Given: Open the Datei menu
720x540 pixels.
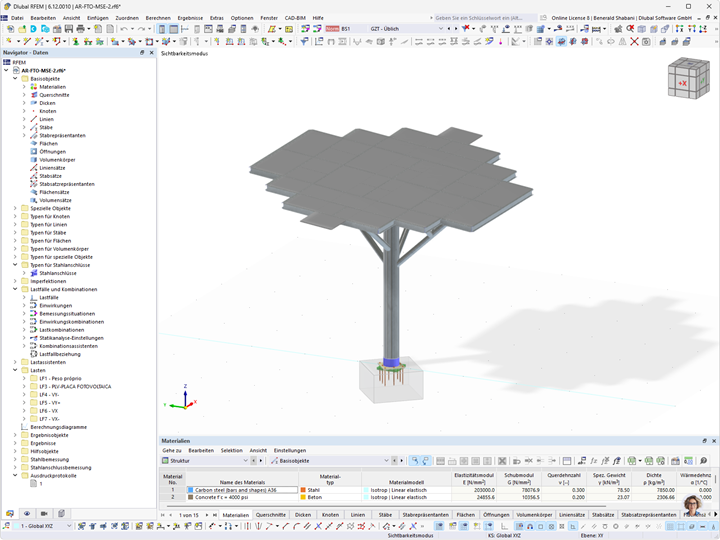Looking at the screenshot, I should coord(17,18).
